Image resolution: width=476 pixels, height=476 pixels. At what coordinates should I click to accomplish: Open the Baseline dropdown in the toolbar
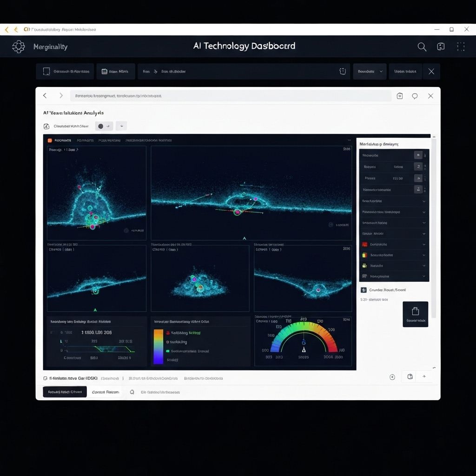[x=370, y=71]
